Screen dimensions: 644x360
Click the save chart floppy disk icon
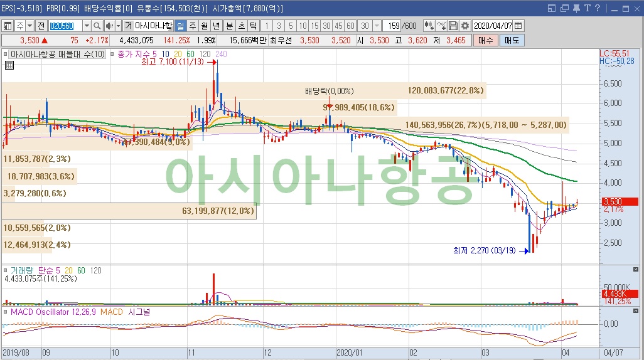point(453,26)
